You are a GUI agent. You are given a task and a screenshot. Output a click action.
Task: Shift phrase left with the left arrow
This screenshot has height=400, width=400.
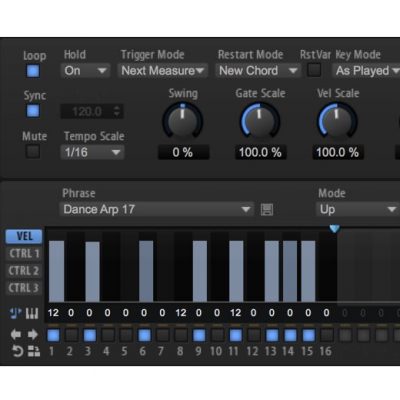point(15,334)
